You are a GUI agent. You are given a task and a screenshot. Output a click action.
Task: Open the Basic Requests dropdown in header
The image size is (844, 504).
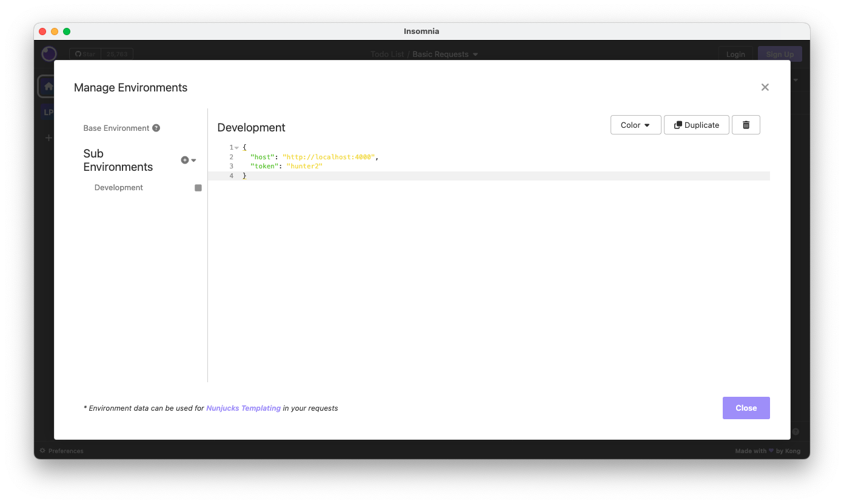pyautogui.click(x=446, y=54)
